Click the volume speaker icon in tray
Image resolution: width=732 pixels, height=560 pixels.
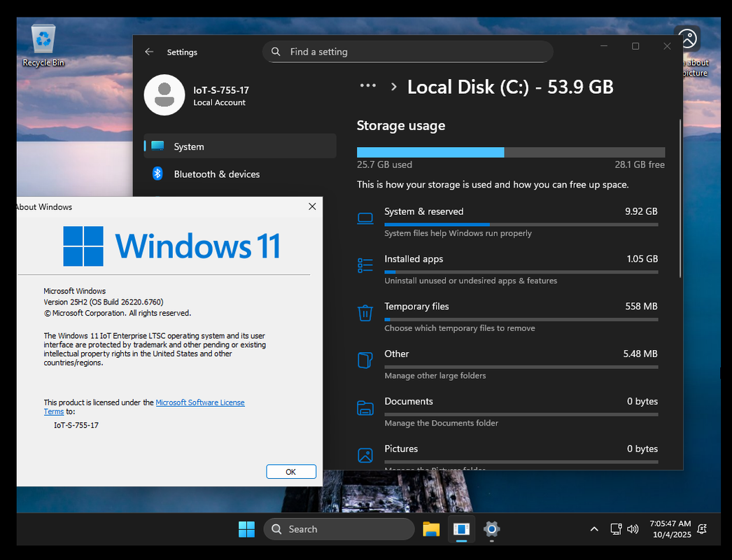pos(633,529)
